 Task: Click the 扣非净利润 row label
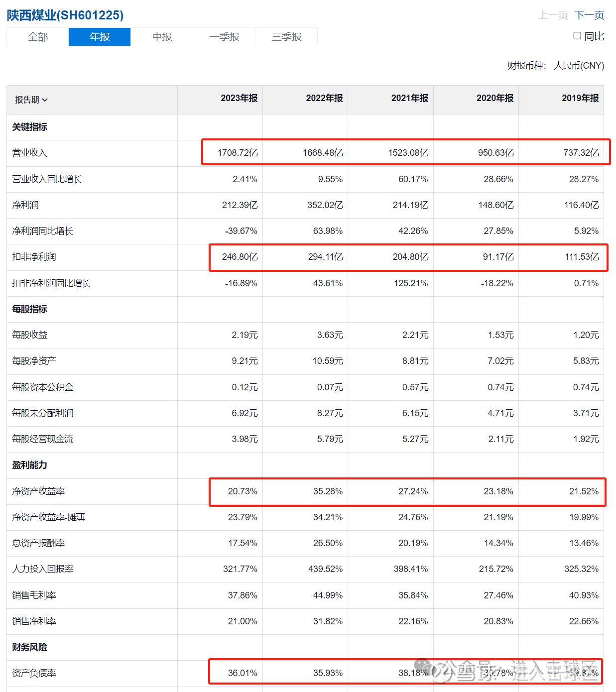[x=34, y=257]
